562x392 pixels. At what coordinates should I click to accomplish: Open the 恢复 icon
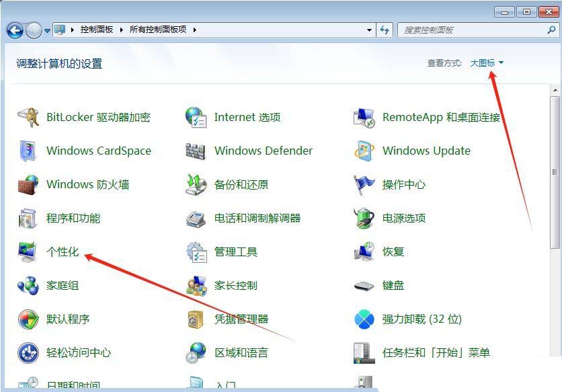[364, 251]
